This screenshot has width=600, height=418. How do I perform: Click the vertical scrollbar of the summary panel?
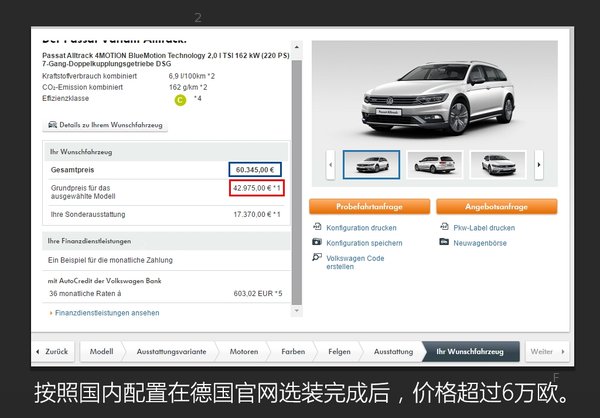coord(297,182)
